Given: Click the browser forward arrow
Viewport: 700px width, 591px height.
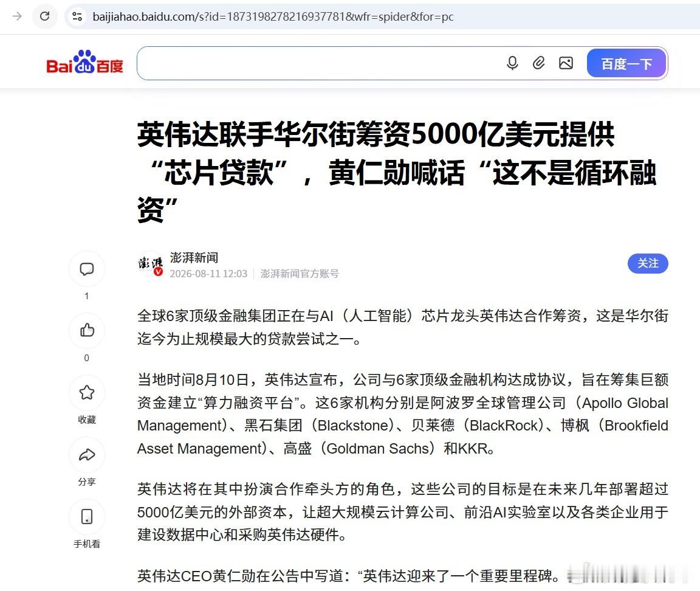Looking at the screenshot, I should [17, 16].
